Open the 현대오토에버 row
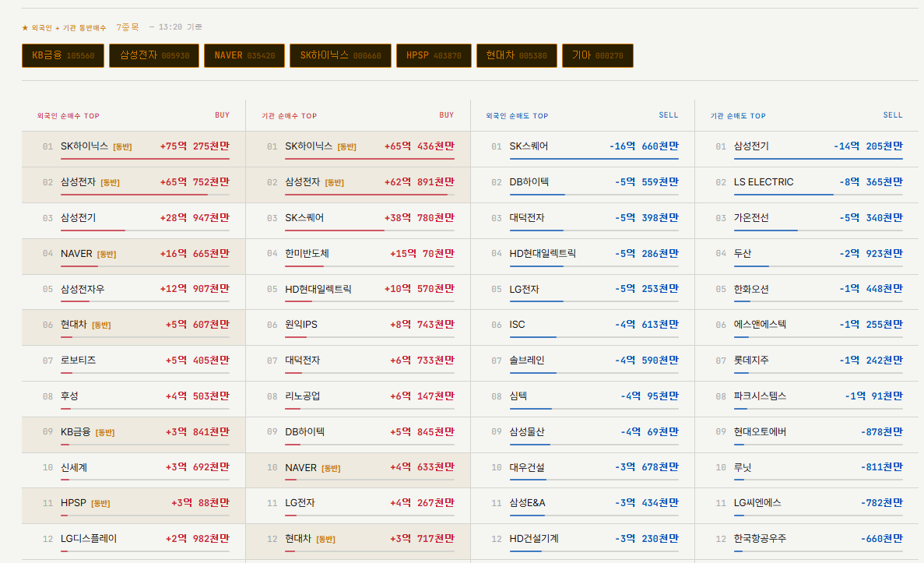This screenshot has width=924, height=563. click(x=806, y=435)
